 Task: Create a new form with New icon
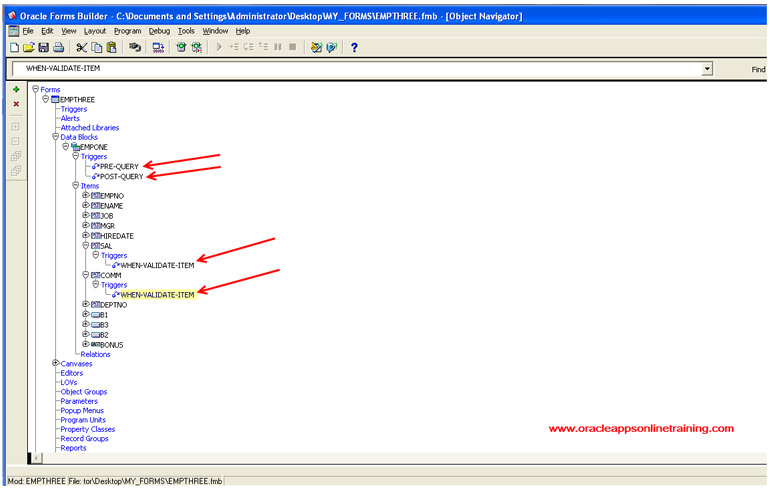(14, 48)
